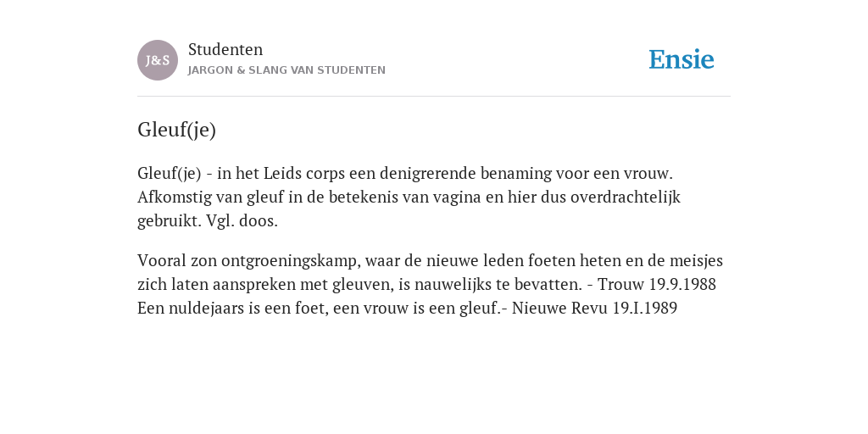Open the Ensie logo link
868x434 pixels.
[682, 59]
